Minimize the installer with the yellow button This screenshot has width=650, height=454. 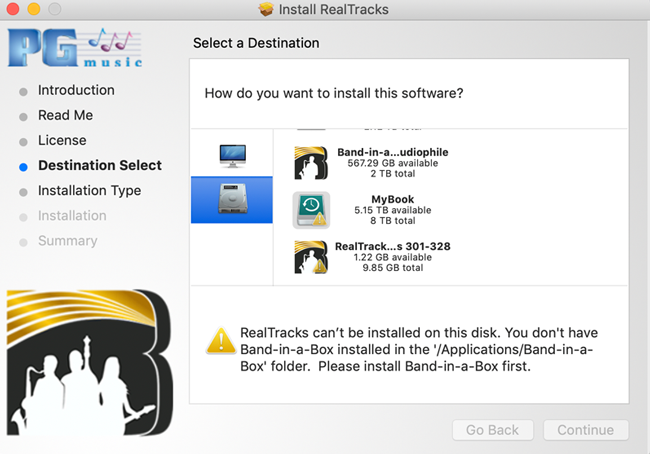34,9
